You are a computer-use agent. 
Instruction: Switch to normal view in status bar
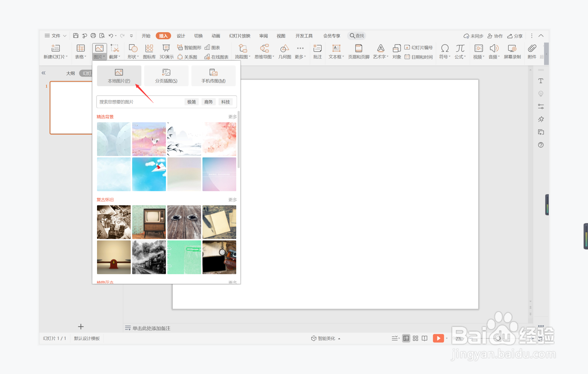(406, 338)
